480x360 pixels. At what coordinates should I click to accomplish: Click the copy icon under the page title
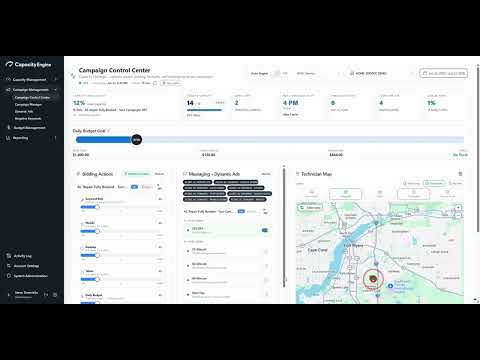(155, 83)
